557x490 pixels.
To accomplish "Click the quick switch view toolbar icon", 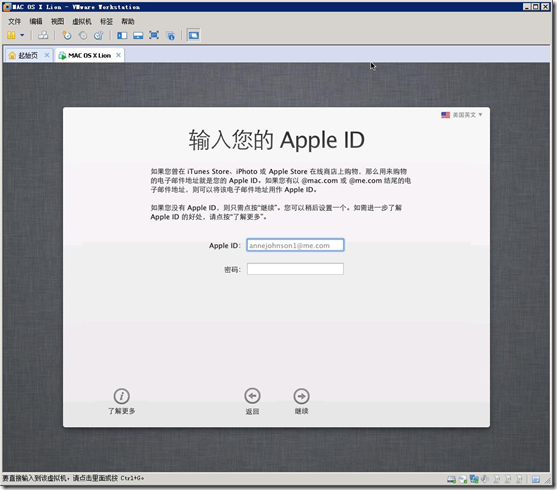I will (138, 35).
